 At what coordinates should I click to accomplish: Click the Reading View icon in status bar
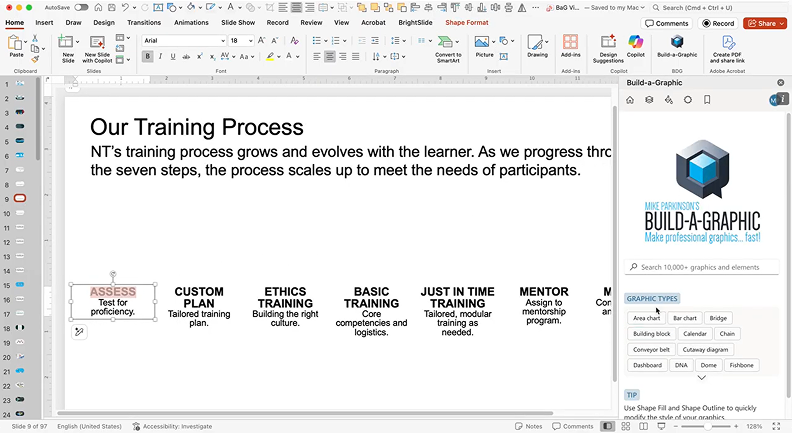pyautogui.click(x=644, y=426)
